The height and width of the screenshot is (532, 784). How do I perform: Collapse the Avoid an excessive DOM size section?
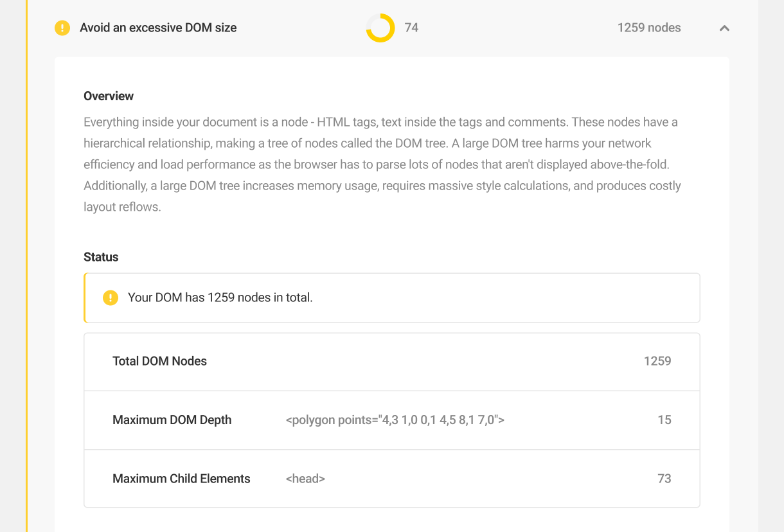pos(724,28)
